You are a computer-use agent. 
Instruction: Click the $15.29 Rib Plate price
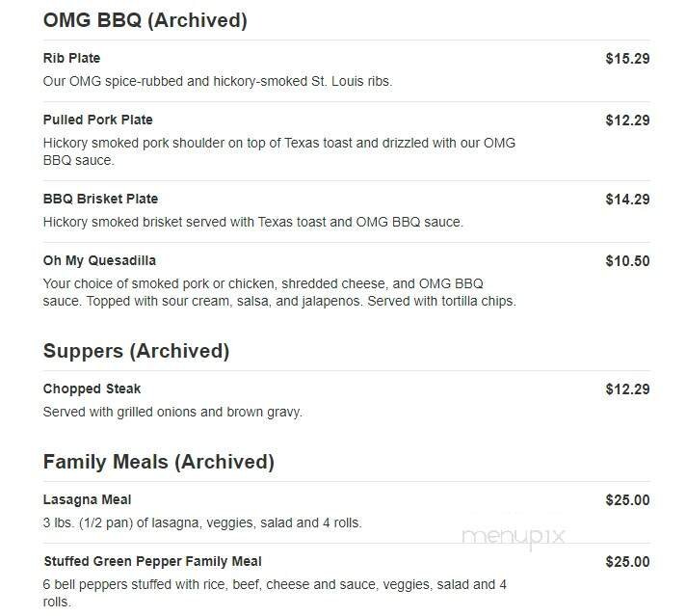point(627,59)
